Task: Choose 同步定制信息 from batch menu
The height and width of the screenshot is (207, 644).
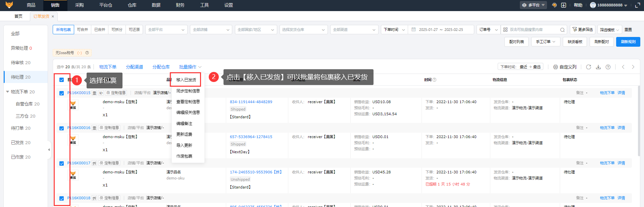Action: click(x=188, y=91)
